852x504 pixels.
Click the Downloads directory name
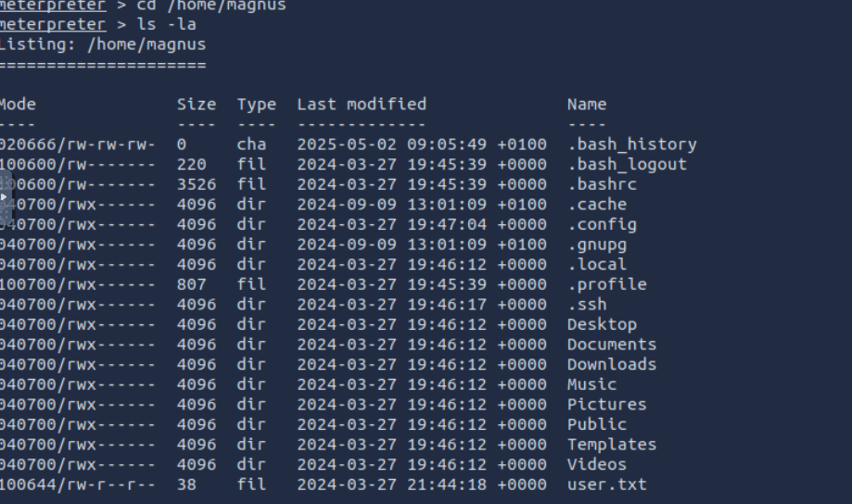(x=612, y=364)
